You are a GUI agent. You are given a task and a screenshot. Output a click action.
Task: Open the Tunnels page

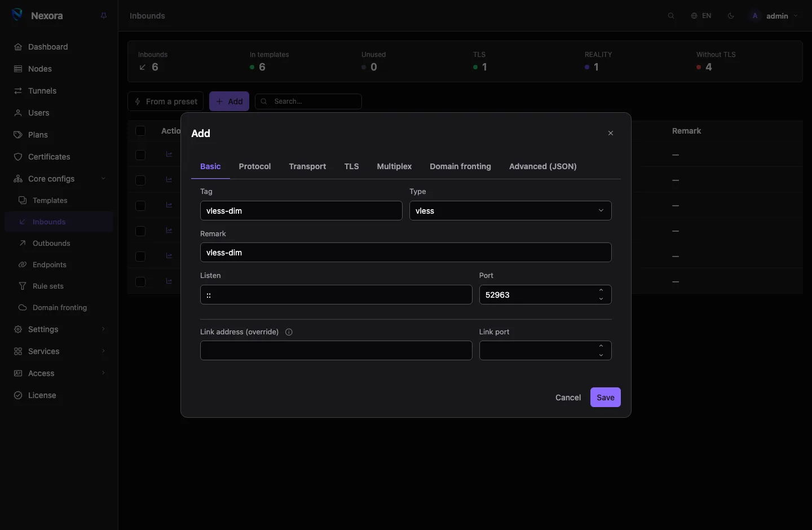click(x=59, y=91)
